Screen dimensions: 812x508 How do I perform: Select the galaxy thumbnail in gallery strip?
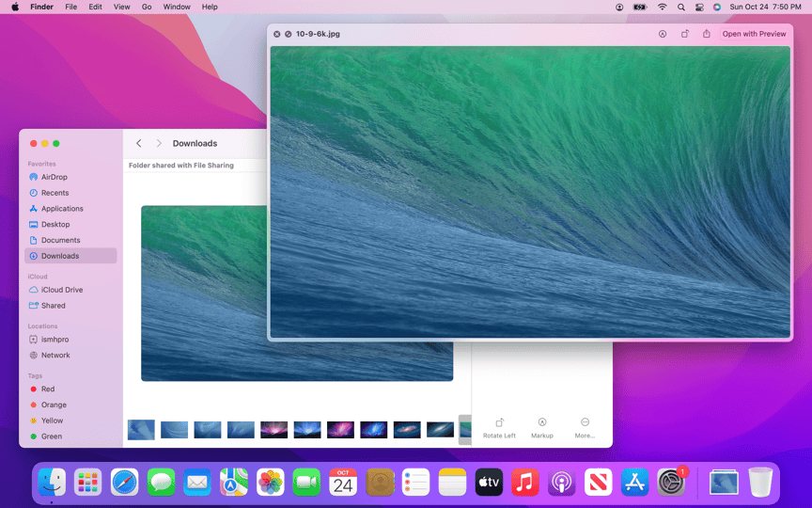point(407,430)
